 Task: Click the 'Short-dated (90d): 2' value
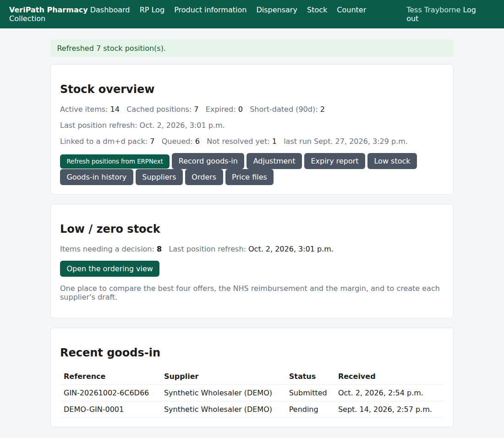click(x=287, y=109)
